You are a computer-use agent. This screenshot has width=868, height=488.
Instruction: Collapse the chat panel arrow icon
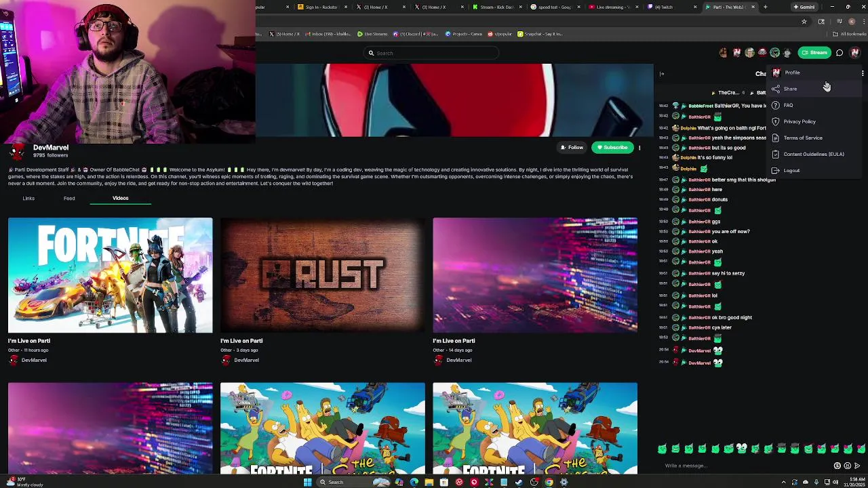tap(663, 74)
